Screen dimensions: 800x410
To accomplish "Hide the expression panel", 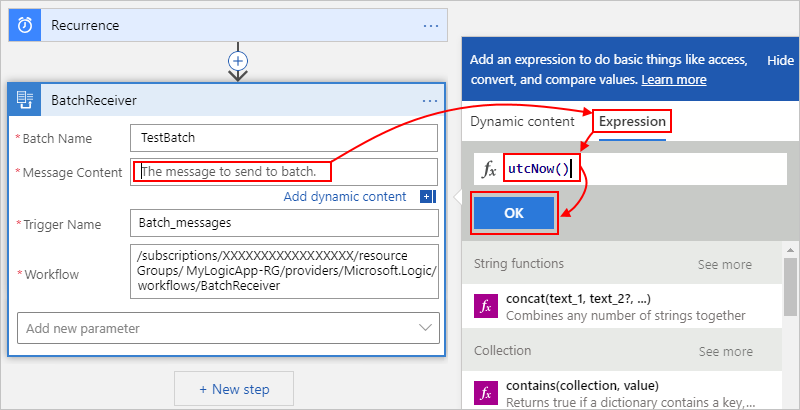I will [x=780, y=61].
